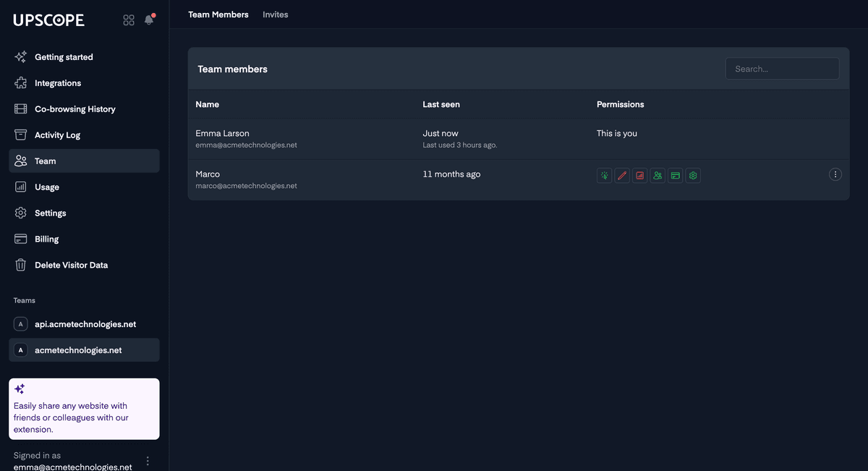Select the Team Members tab
This screenshot has width=868, height=471.
[x=218, y=14]
